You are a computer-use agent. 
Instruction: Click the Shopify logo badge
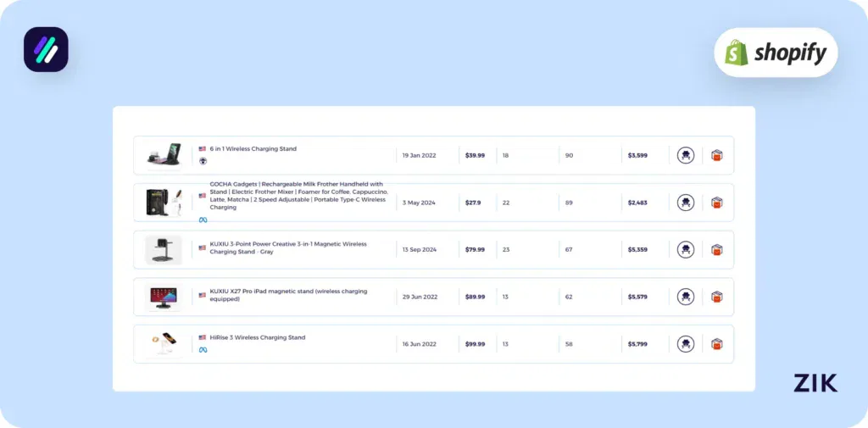click(776, 53)
